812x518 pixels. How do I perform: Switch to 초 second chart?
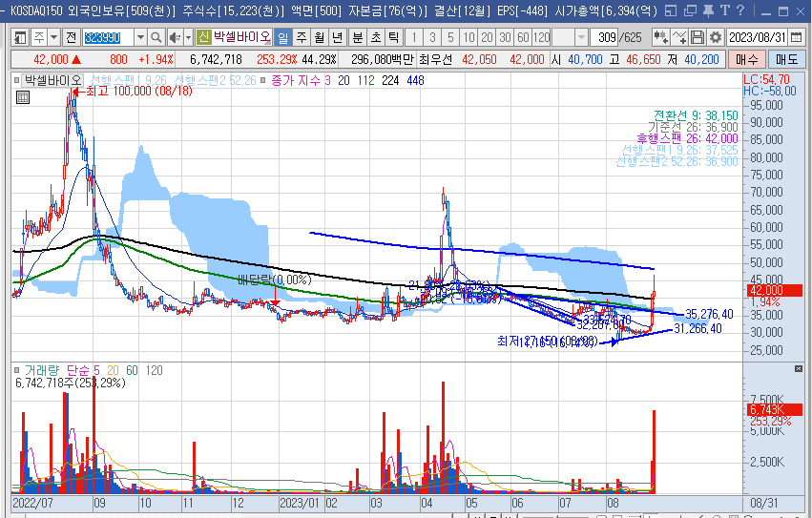tap(376, 37)
